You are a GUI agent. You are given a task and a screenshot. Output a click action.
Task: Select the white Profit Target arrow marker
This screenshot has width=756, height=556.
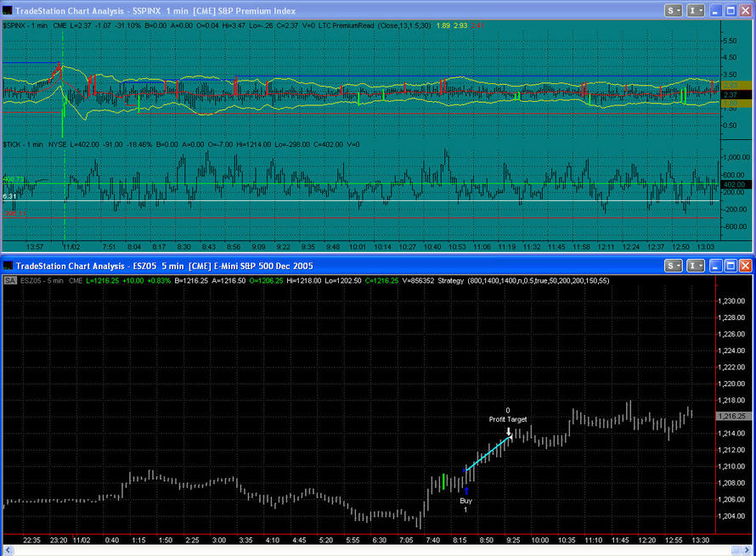[x=508, y=430]
